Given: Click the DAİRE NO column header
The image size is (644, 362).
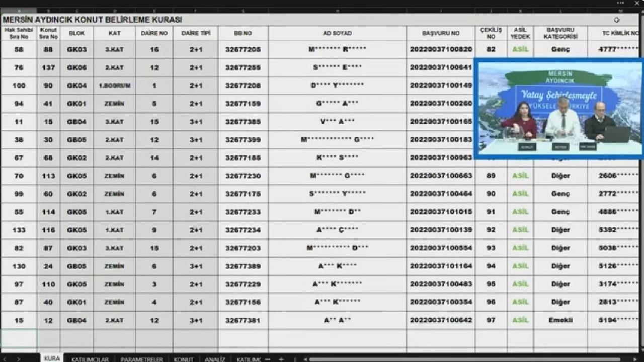Looking at the screenshot, I should click(154, 33).
